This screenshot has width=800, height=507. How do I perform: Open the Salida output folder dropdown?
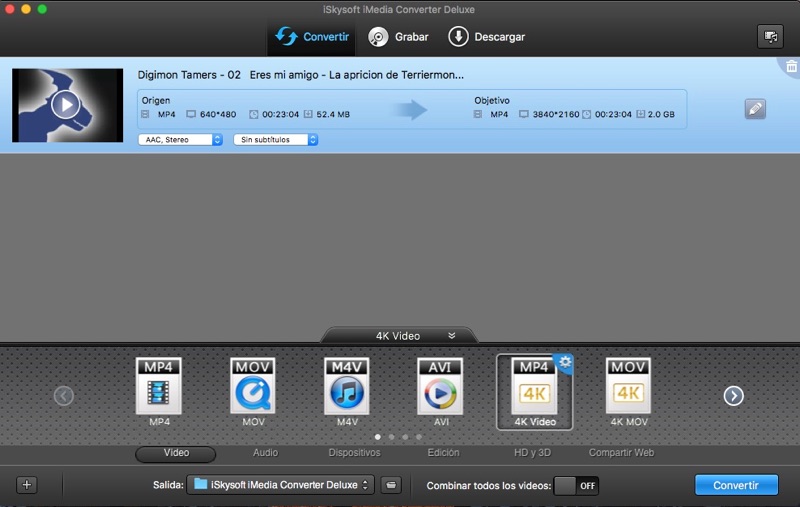pyautogui.click(x=280, y=485)
